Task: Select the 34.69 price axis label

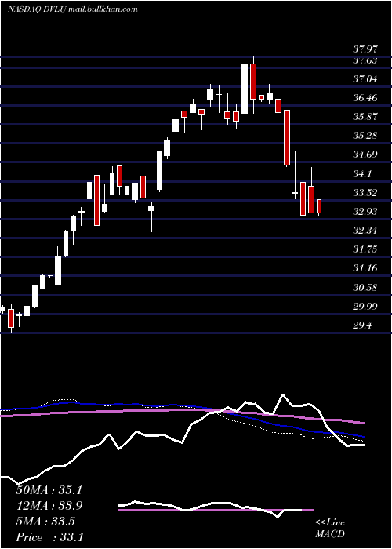Action: click(x=365, y=155)
